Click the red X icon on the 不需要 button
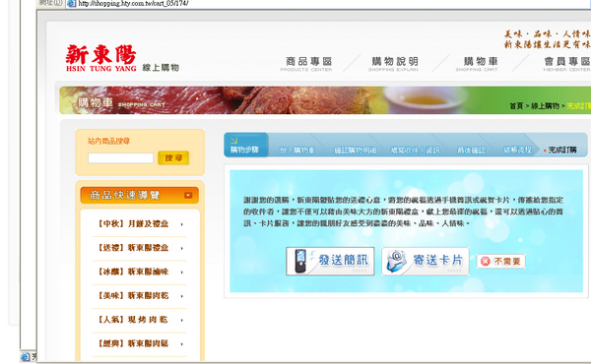The width and height of the screenshot is (591, 364). pyautogui.click(x=486, y=262)
